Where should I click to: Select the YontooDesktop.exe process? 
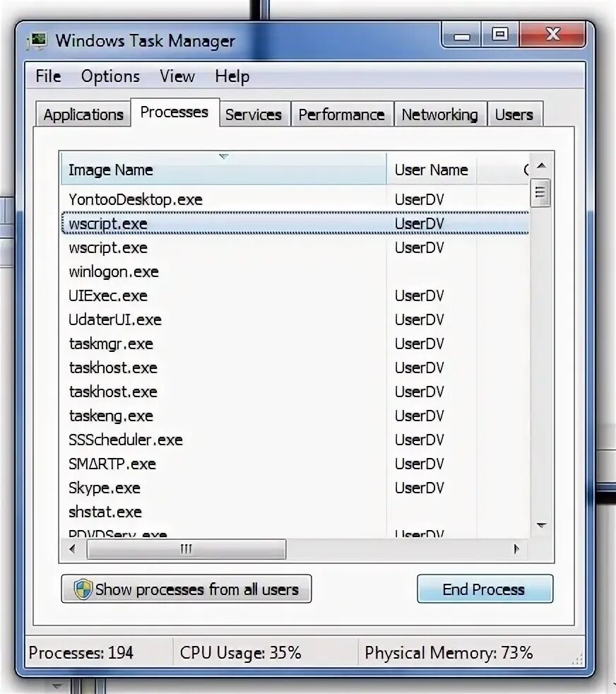coord(295,199)
